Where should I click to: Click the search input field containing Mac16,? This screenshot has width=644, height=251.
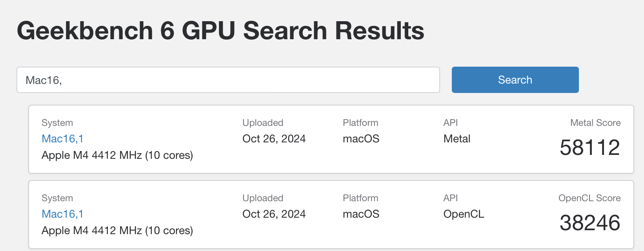click(227, 80)
